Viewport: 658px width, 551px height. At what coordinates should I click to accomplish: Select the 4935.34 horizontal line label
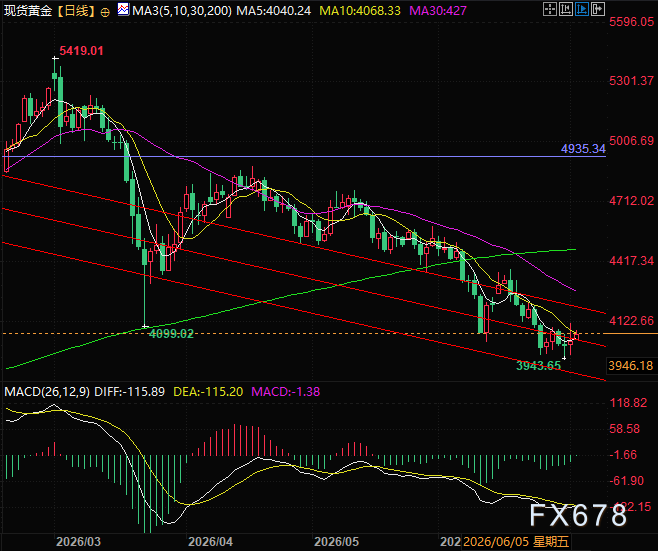pos(583,149)
